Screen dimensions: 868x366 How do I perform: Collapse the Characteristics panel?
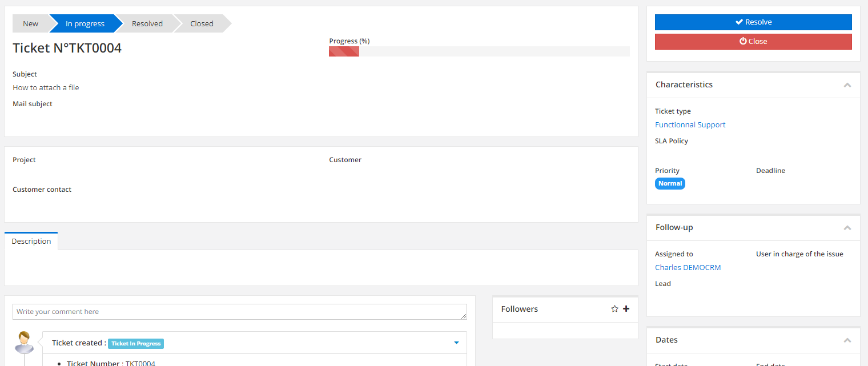[x=847, y=85]
